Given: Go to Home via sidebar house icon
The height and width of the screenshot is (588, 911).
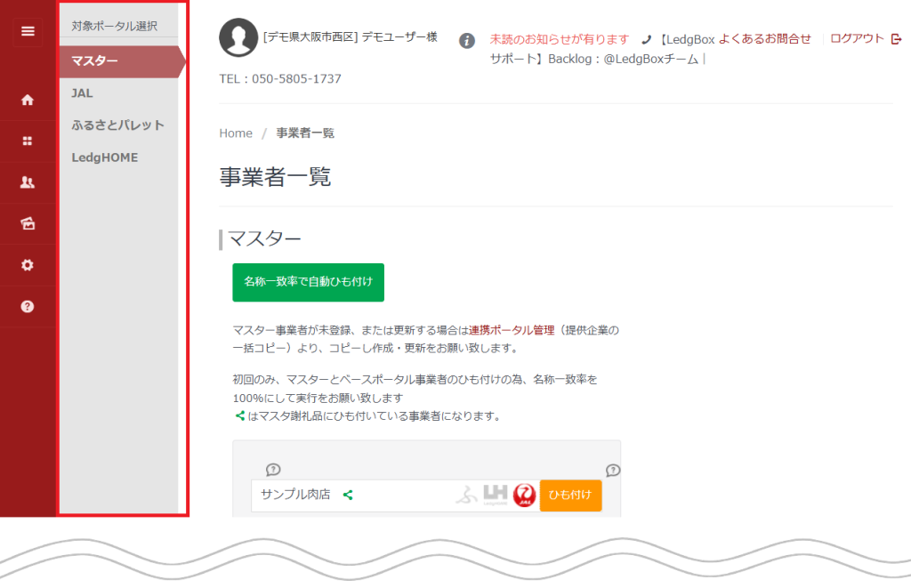Looking at the screenshot, I should [x=28, y=101].
